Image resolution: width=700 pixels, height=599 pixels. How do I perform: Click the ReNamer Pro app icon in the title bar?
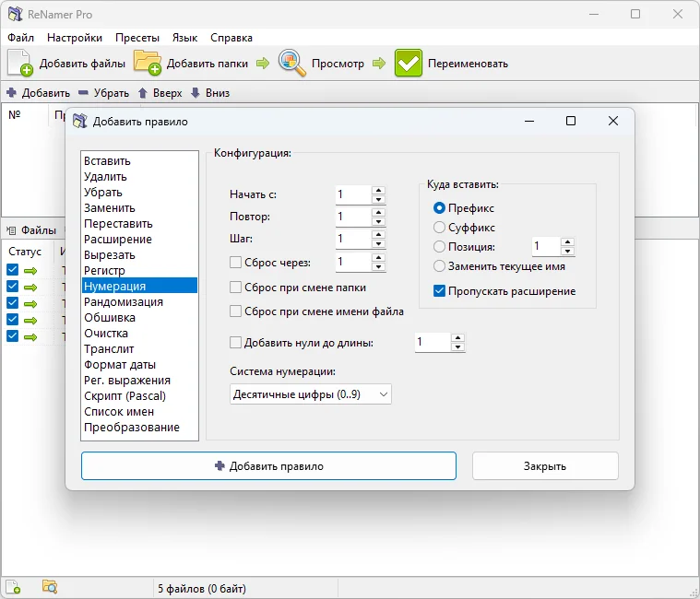coord(15,14)
